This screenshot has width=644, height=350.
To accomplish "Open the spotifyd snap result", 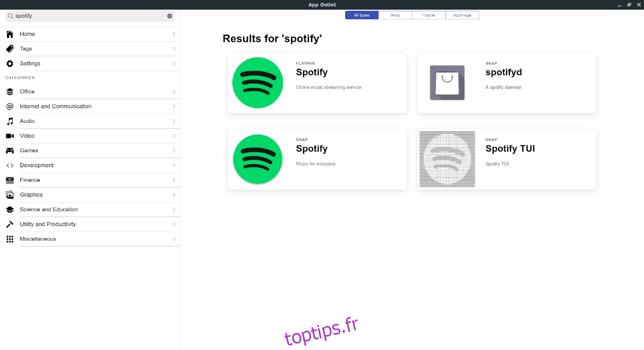I will [x=507, y=83].
